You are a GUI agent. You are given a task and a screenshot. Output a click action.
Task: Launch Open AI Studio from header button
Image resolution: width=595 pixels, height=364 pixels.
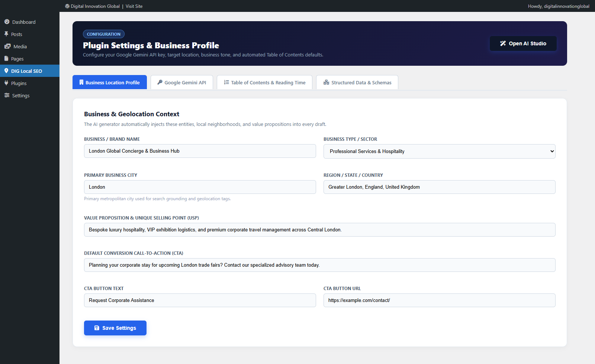(523, 43)
